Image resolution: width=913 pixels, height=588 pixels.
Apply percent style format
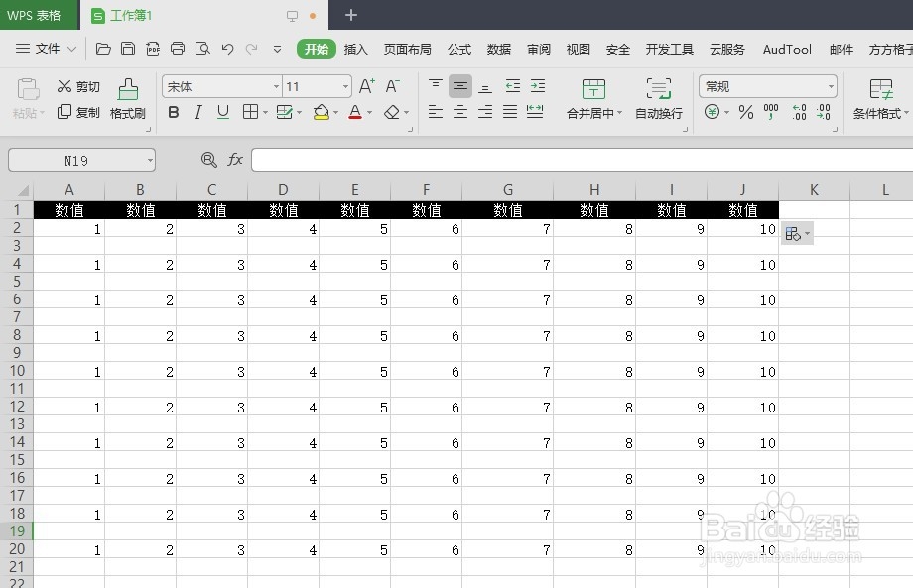click(746, 112)
